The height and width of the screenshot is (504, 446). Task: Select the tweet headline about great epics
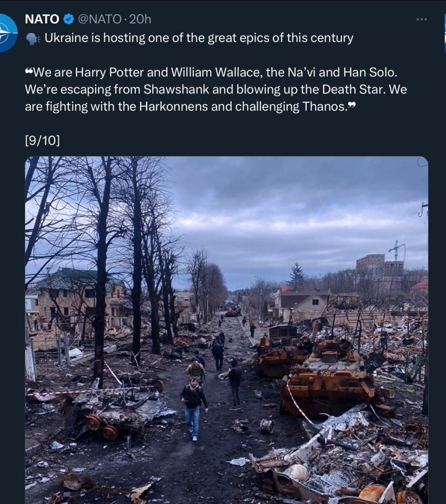[x=199, y=38]
